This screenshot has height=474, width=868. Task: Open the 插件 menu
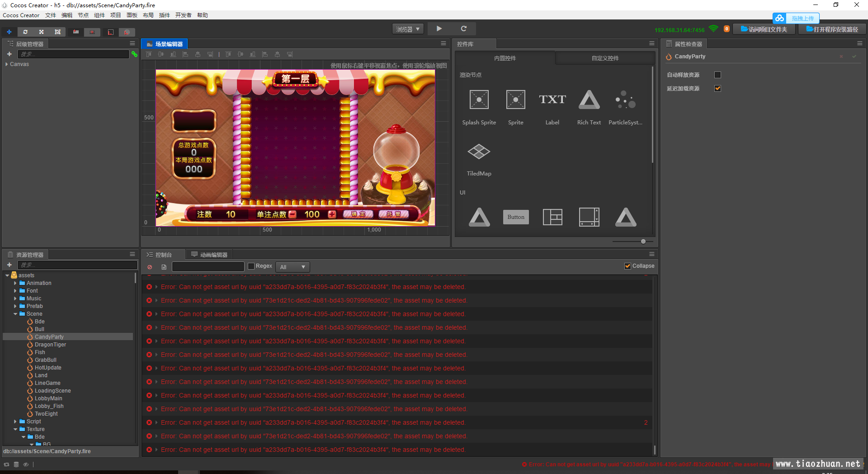[165, 15]
